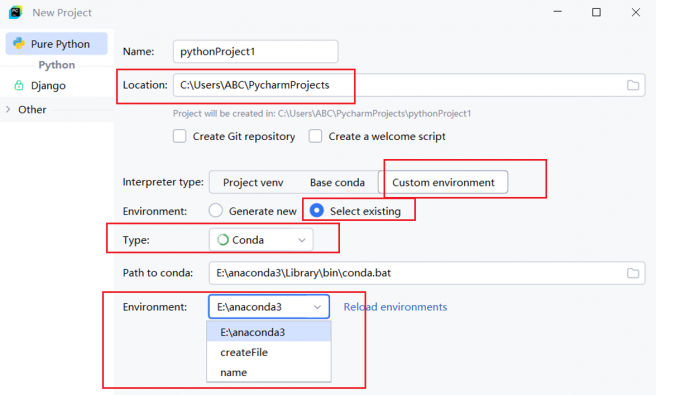
Task: Browse for Location using folder icon
Action: (x=633, y=85)
